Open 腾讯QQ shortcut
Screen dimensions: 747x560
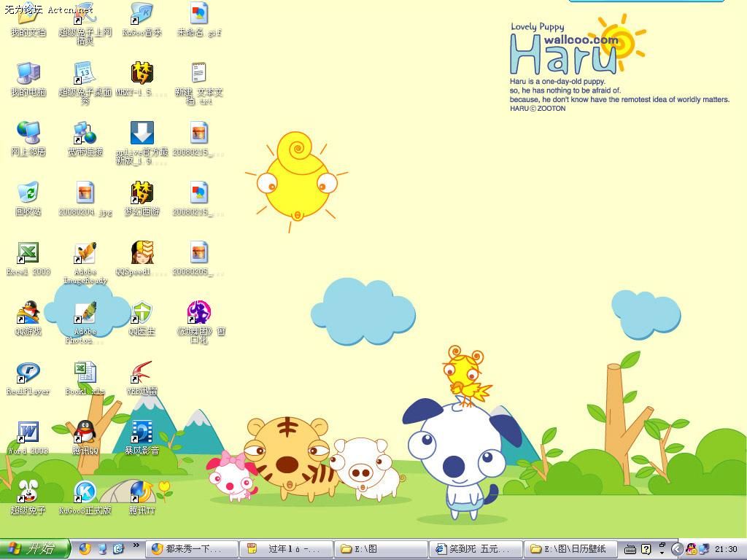85,437
